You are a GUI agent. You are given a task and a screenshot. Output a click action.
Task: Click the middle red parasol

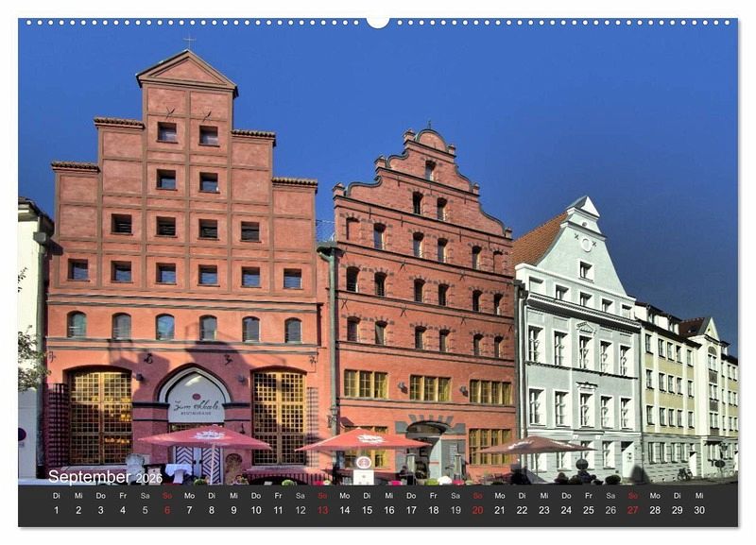pyautogui.click(x=364, y=439)
